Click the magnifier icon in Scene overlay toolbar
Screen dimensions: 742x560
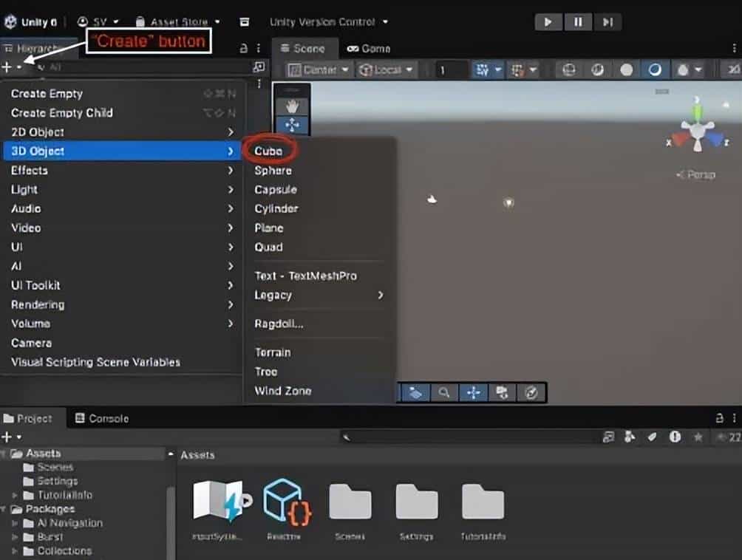[443, 392]
